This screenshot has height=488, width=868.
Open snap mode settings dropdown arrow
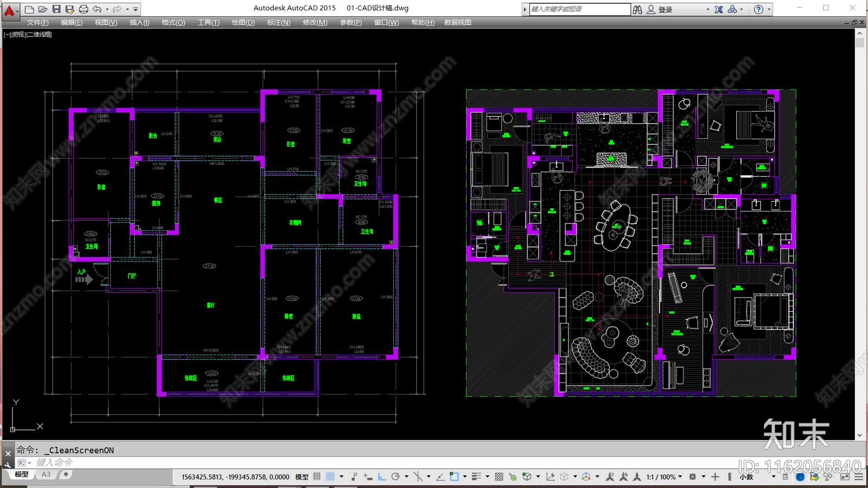[x=341, y=477]
